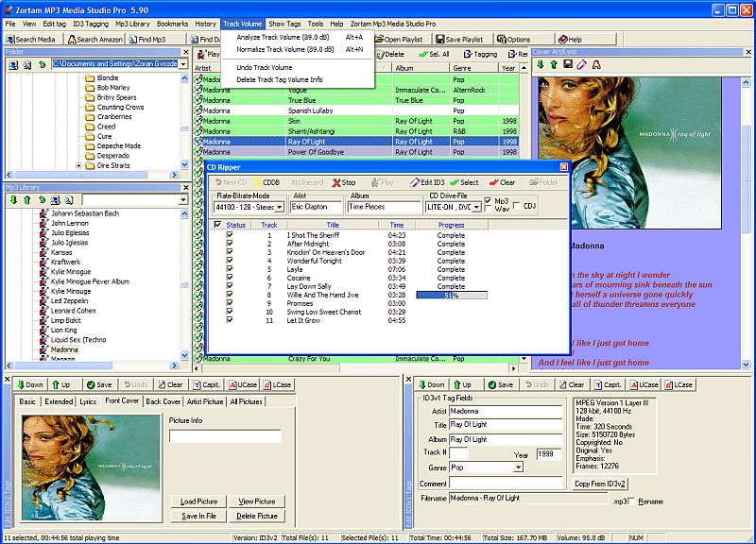Open the Options toolbar button
Screen dimensions: 756x544
click(x=513, y=40)
